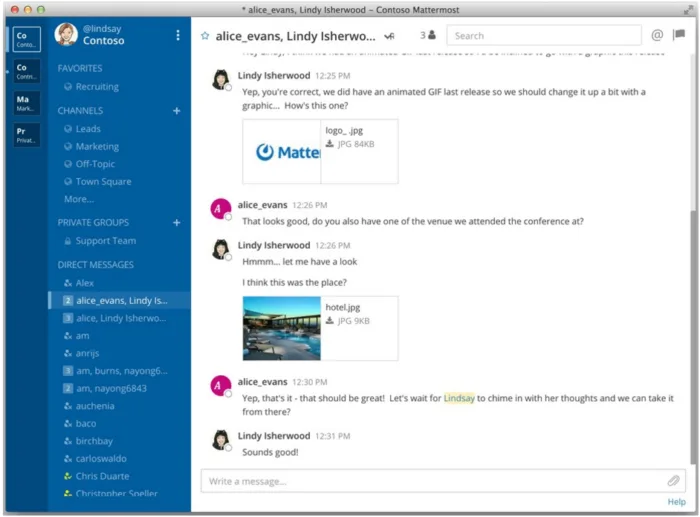Switch to Ma Marketing team tile
The width and height of the screenshot is (700, 517).
pyautogui.click(x=26, y=103)
